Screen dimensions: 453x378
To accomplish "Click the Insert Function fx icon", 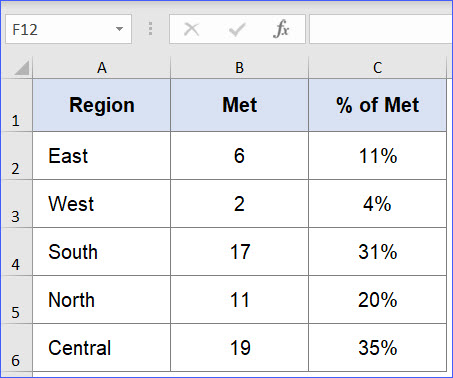I will (x=281, y=29).
